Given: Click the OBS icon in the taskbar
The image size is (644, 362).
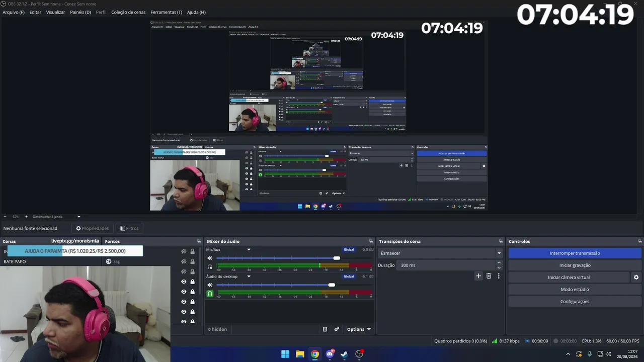Looking at the screenshot, I should point(359,354).
